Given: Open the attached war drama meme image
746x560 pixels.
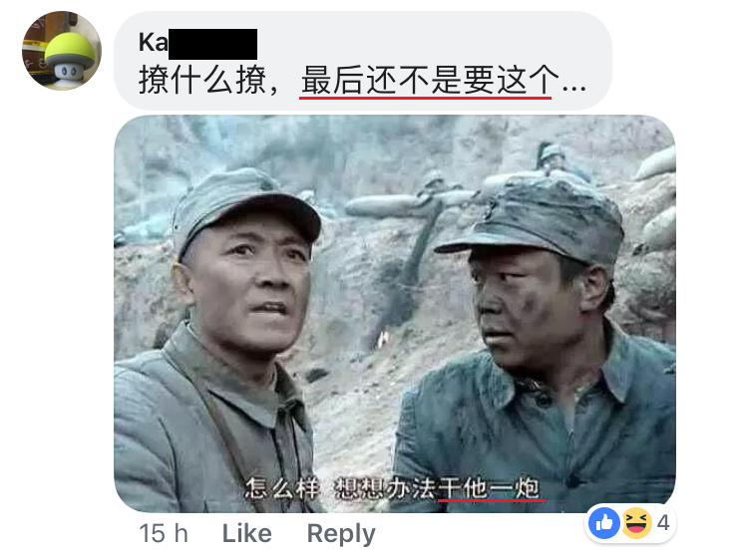Looking at the screenshot, I should click(x=394, y=314).
